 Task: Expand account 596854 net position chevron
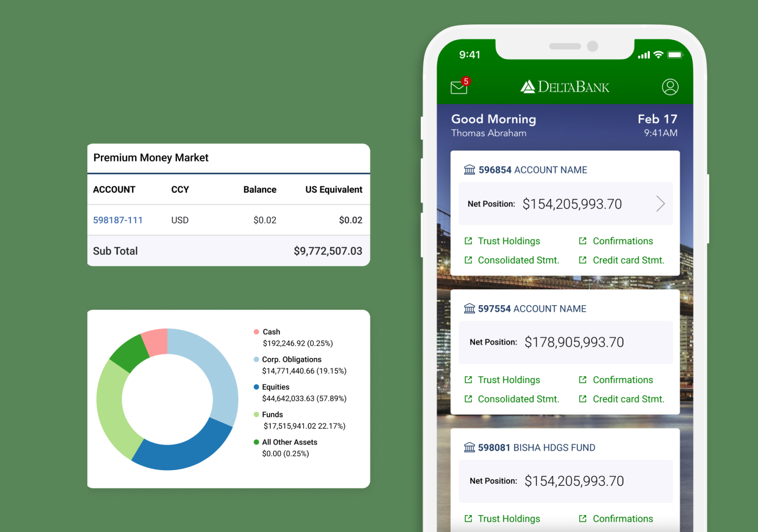click(660, 204)
